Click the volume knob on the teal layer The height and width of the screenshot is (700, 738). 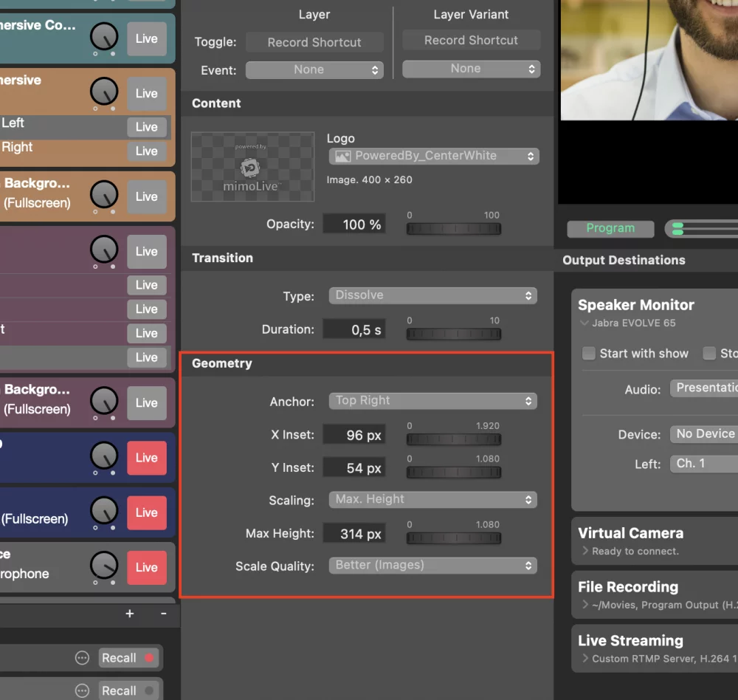104,37
